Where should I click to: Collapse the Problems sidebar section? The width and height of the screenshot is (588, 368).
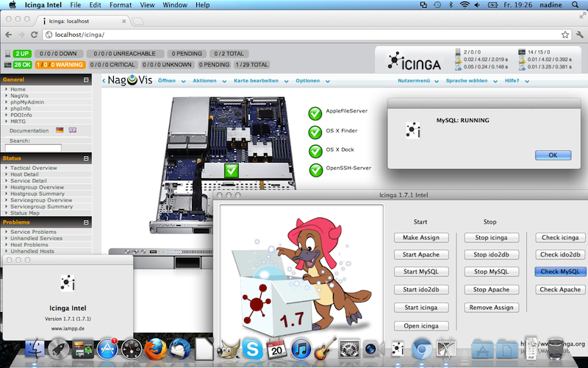(x=86, y=222)
